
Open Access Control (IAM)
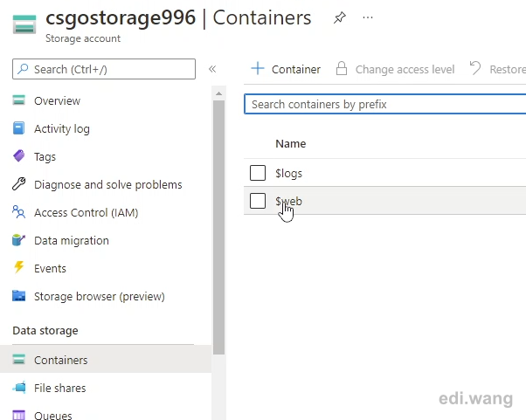coord(87,212)
